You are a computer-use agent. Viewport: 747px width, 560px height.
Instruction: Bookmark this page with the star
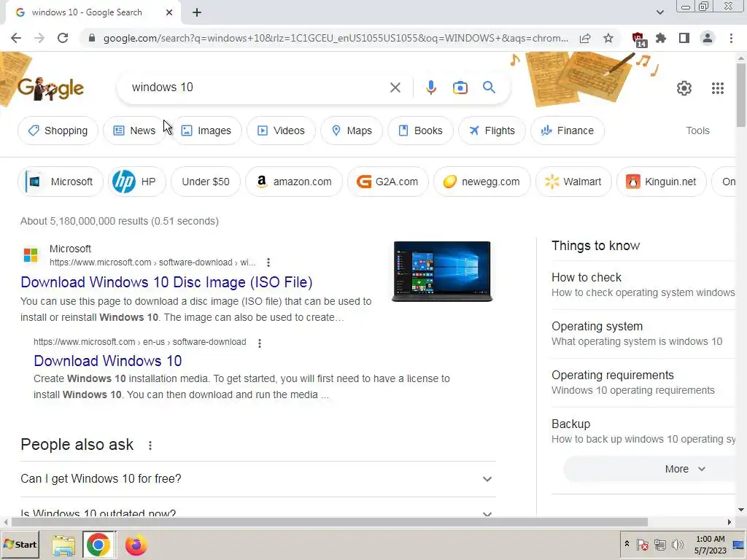click(x=608, y=38)
